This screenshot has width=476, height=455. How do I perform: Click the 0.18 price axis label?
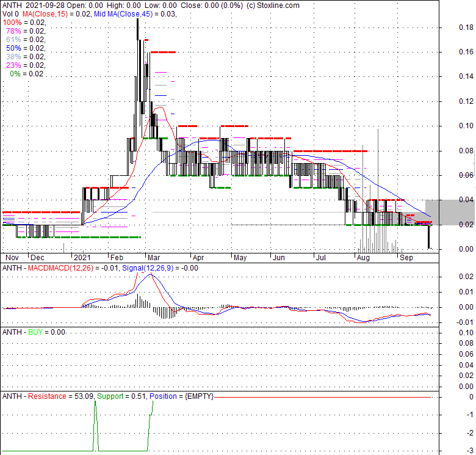click(466, 27)
